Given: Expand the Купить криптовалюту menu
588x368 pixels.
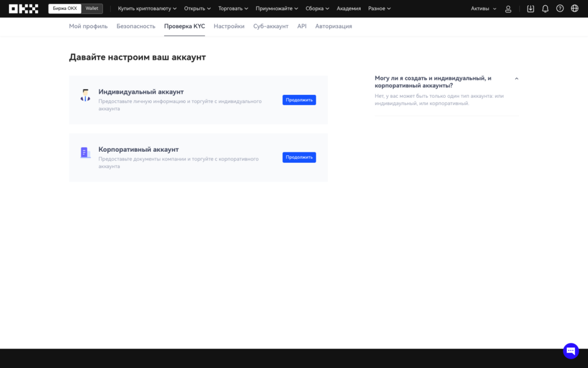Looking at the screenshot, I should pos(148,9).
